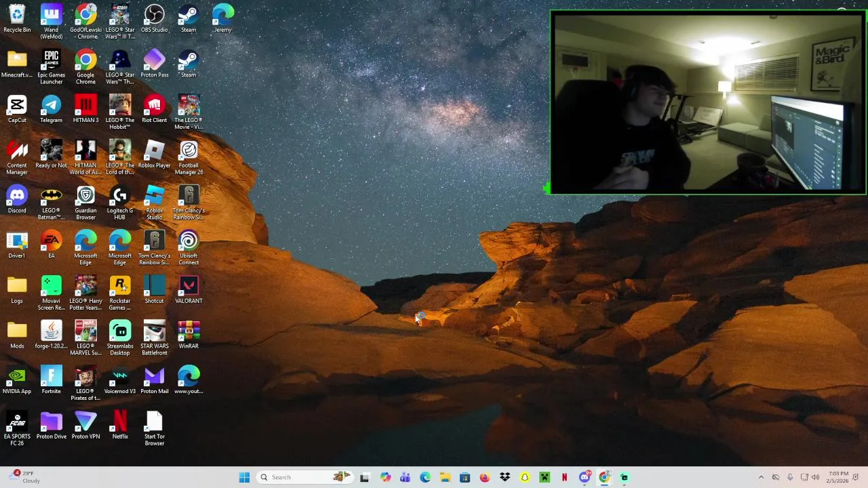
Task: Open Copilot from the taskbar
Action: (x=385, y=477)
